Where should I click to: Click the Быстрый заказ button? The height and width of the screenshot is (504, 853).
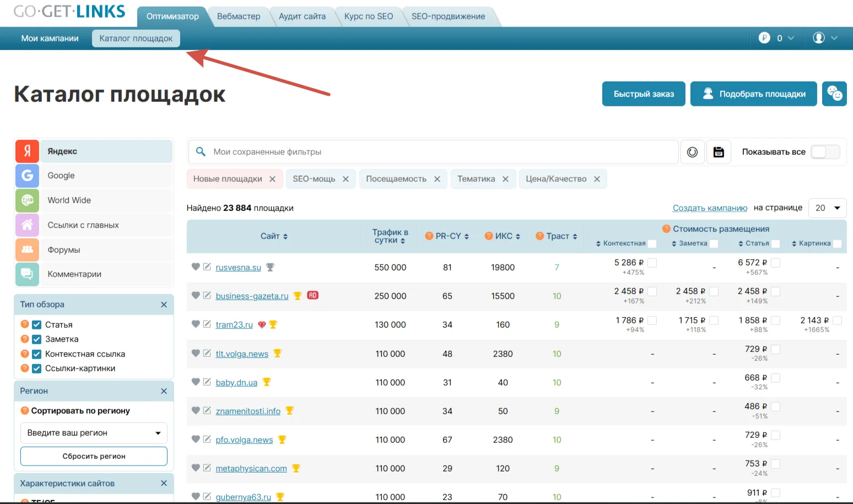644,94
